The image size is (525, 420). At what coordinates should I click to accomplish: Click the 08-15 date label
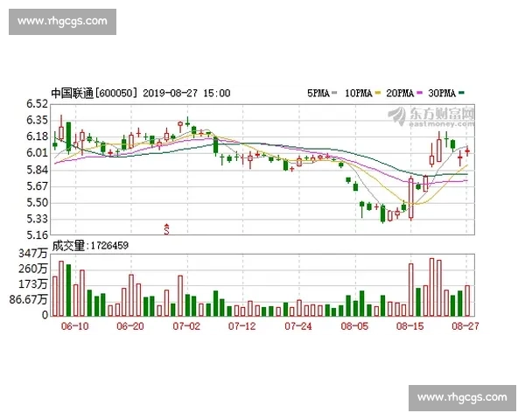pos(410,325)
